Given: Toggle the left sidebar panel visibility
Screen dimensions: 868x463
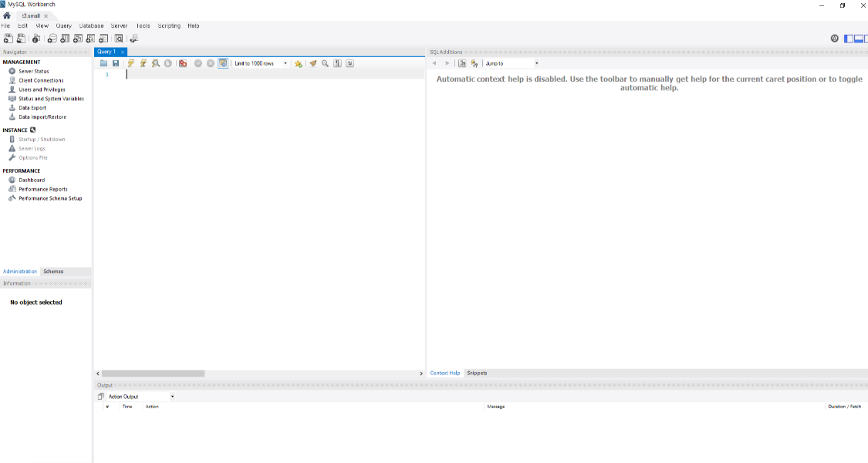Looking at the screenshot, I should click(x=849, y=39).
